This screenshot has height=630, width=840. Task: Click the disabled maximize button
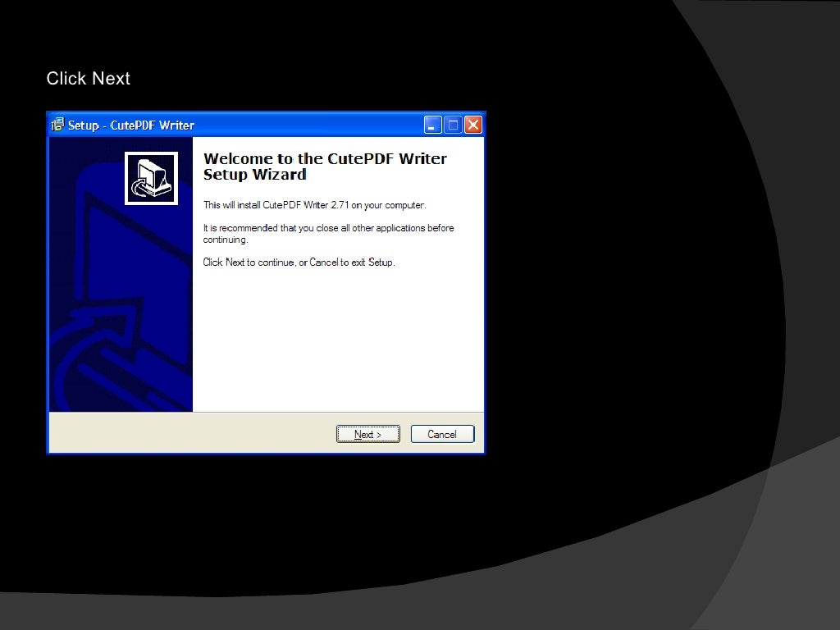453,125
